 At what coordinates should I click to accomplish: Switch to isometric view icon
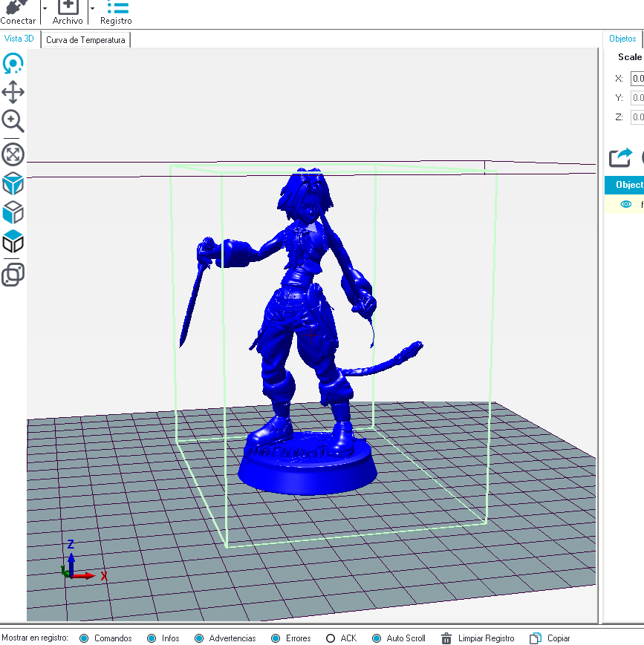click(x=13, y=183)
